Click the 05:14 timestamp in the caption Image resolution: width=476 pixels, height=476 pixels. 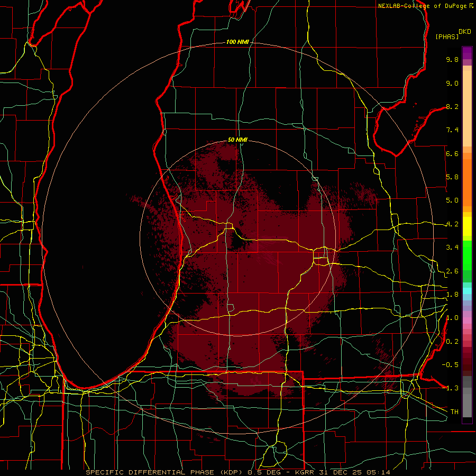378,472
